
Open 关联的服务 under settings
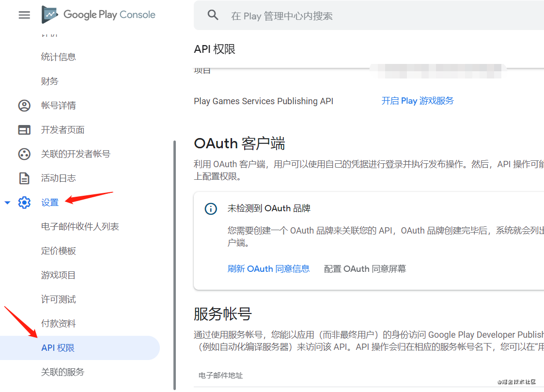(63, 372)
